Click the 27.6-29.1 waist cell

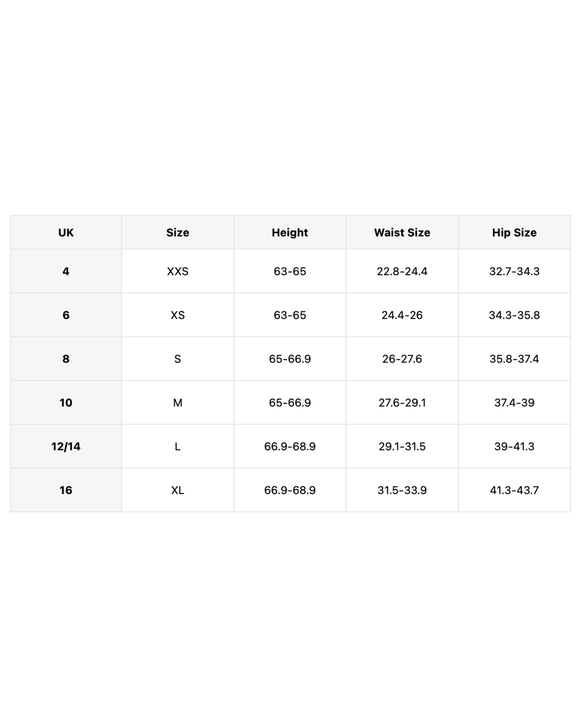pyautogui.click(x=402, y=402)
